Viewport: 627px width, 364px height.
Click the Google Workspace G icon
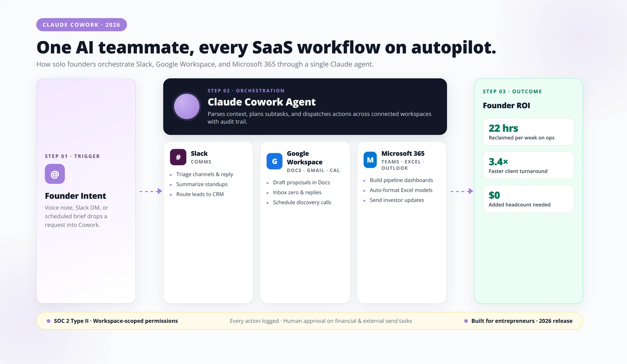pyautogui.click(x=274, y=161)
